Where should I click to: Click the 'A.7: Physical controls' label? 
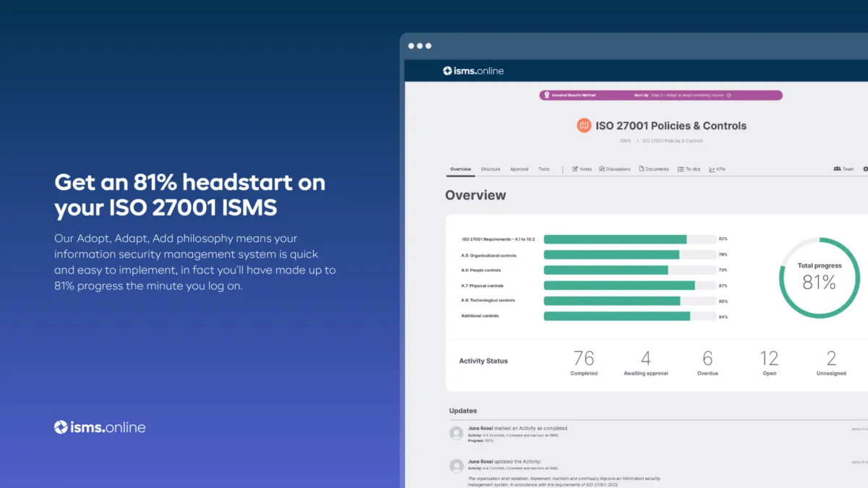pos(482,286)
